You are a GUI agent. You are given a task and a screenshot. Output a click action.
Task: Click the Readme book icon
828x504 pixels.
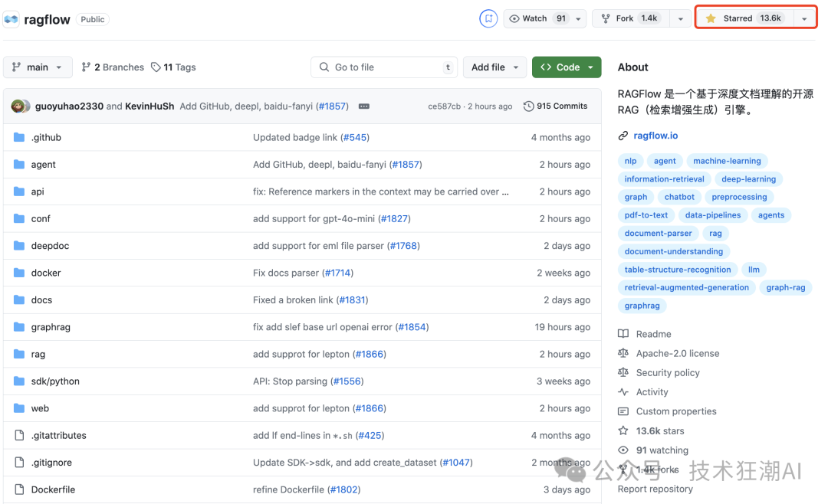pyautogui.click(x=623, y=333)
